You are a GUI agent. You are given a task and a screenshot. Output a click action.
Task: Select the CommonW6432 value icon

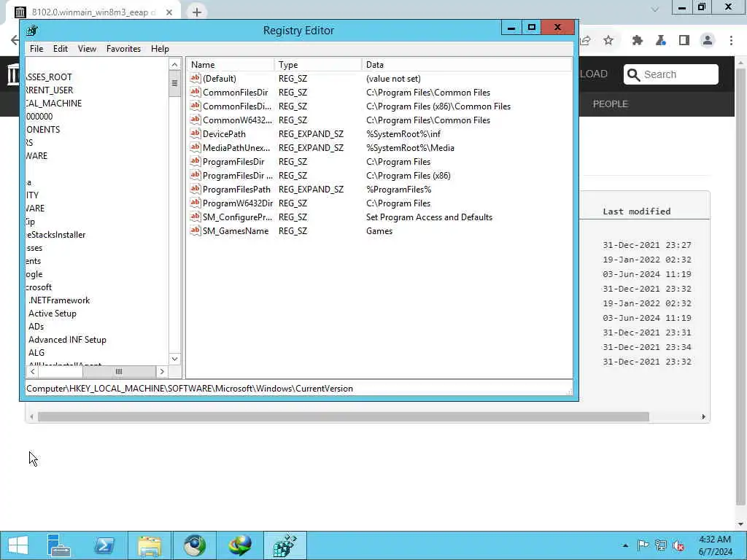coord(195,120)
